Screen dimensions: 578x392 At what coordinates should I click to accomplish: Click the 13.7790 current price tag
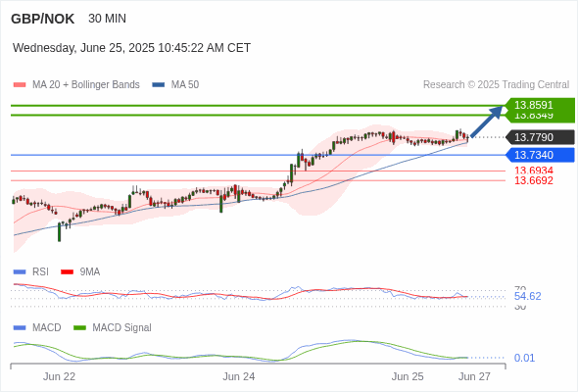pos(540,137)
